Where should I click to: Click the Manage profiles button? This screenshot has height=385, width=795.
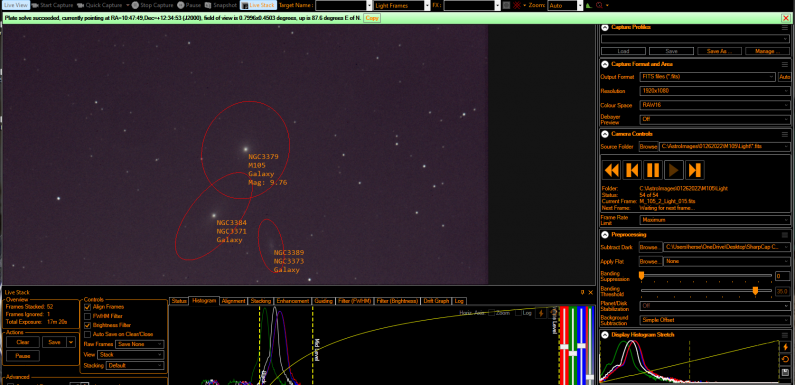coord(767,51)
